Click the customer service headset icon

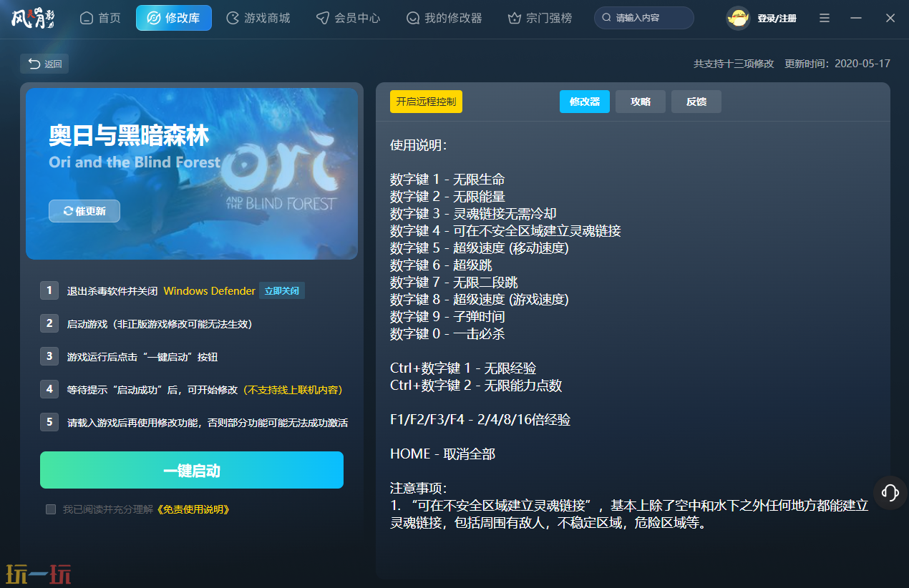pos(890,492)
